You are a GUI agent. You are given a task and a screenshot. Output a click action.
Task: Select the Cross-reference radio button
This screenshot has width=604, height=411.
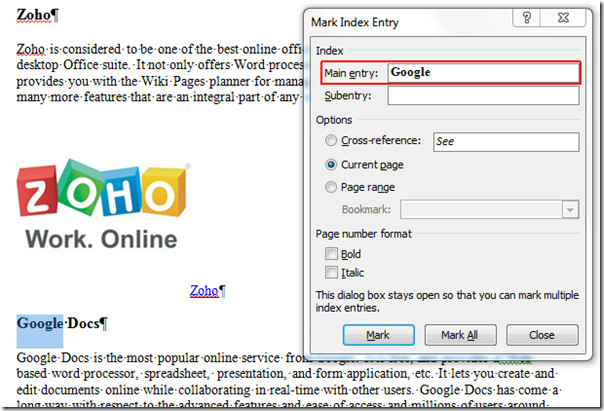pyautogui.click(x=331, y=140)
